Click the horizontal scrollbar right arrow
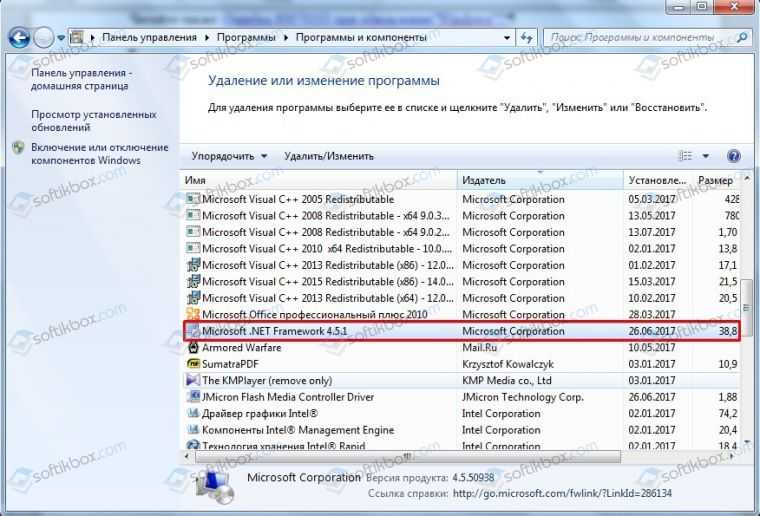The height and width of the screenshot is (516, 760). (x=732, y=456)
